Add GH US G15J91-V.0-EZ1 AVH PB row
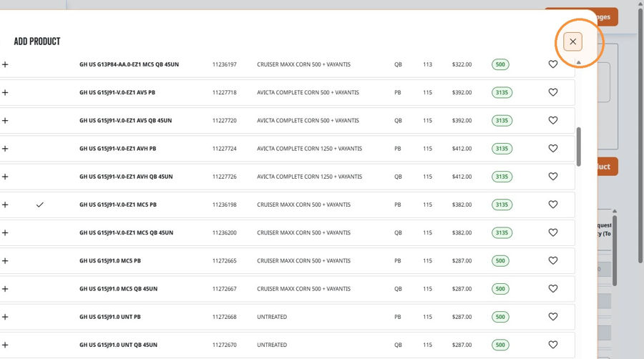Image resolution: width=644 pixels, height=359 pixels. (x=5, y=149)
